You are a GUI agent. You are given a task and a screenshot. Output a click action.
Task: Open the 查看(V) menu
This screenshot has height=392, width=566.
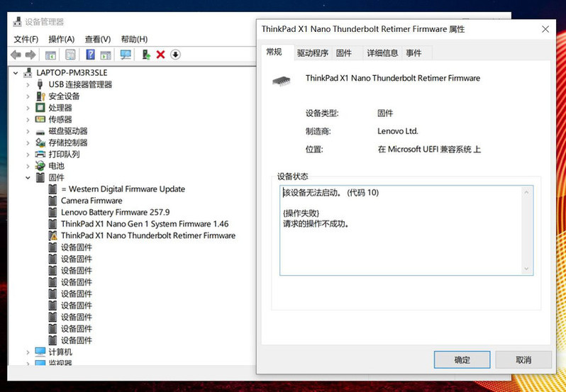pyautogui.click(x=98, y=39)
